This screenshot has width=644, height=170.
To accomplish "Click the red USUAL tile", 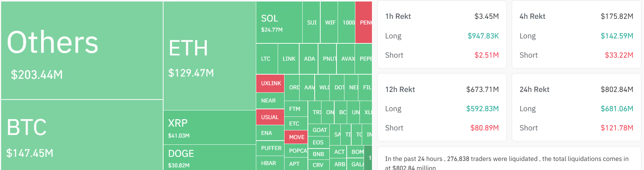I will 270,117.
